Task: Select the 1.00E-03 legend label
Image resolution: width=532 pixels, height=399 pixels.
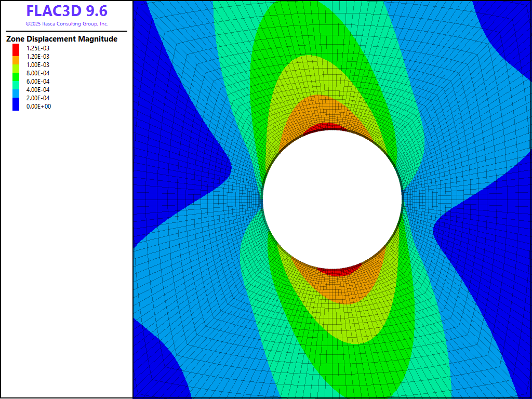Action: click(38, 65)
